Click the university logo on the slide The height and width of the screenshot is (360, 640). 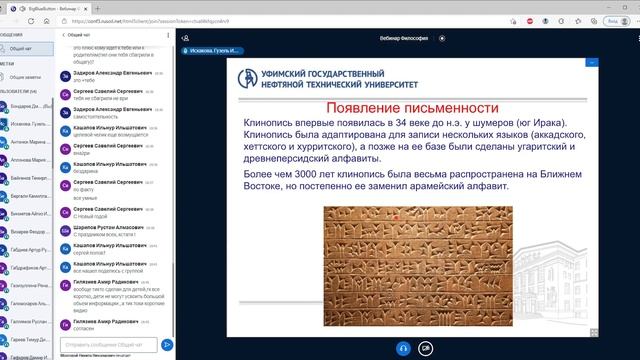[247, 78]
